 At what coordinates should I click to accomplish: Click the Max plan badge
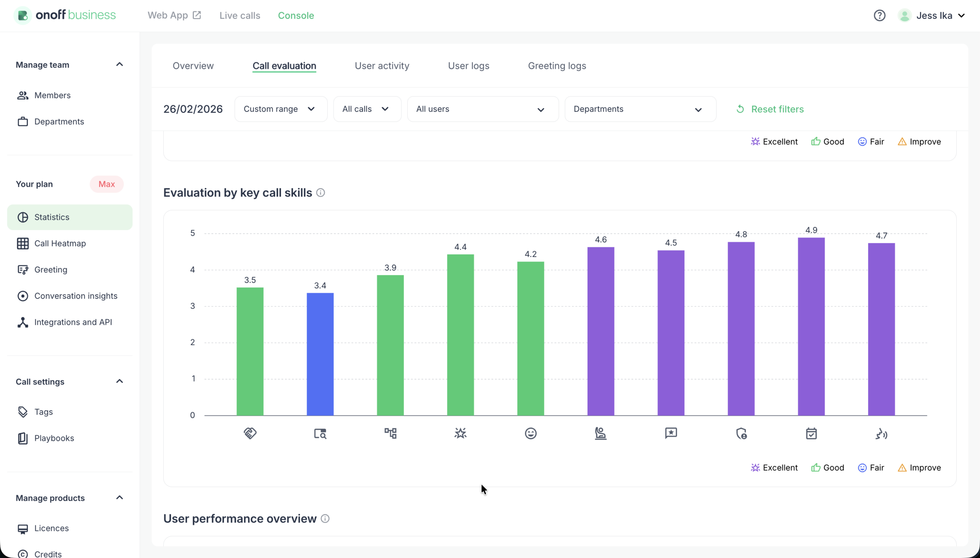(106, 184)
